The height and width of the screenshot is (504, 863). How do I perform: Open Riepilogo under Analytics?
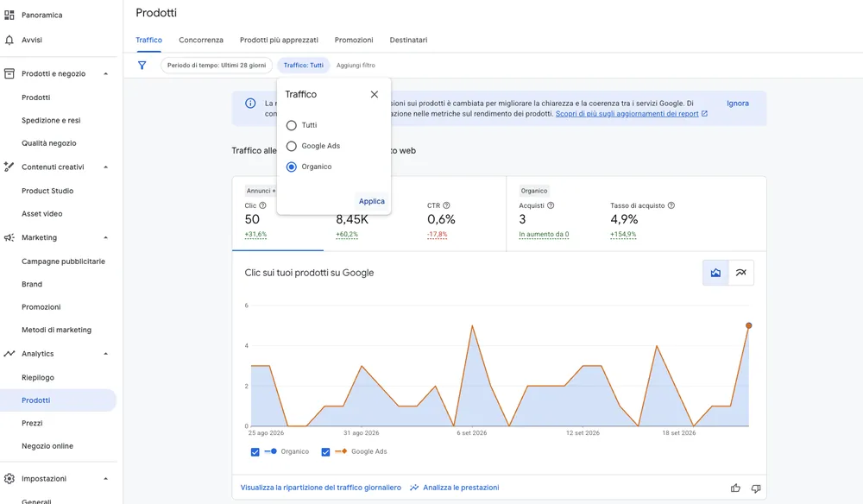38,377
